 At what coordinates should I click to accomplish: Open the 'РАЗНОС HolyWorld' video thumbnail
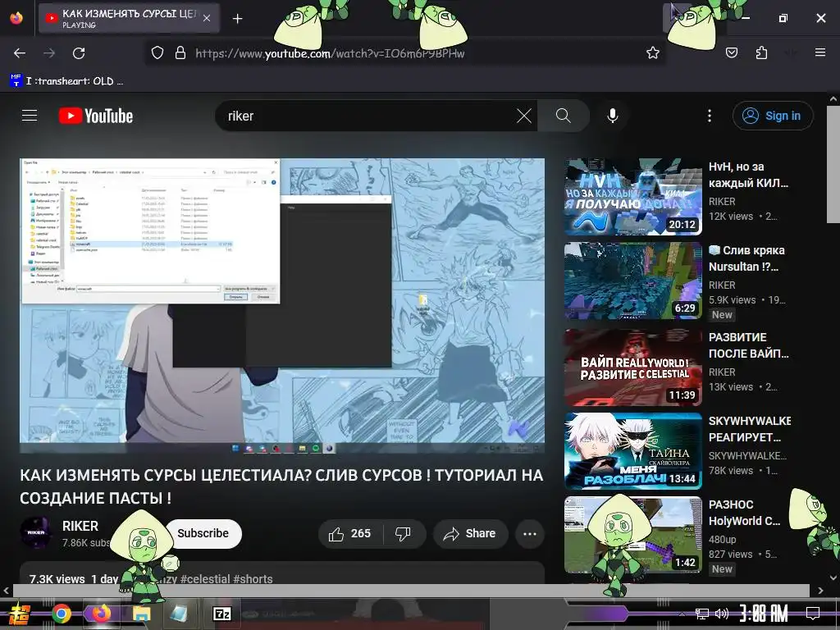[x=633, y=535]
